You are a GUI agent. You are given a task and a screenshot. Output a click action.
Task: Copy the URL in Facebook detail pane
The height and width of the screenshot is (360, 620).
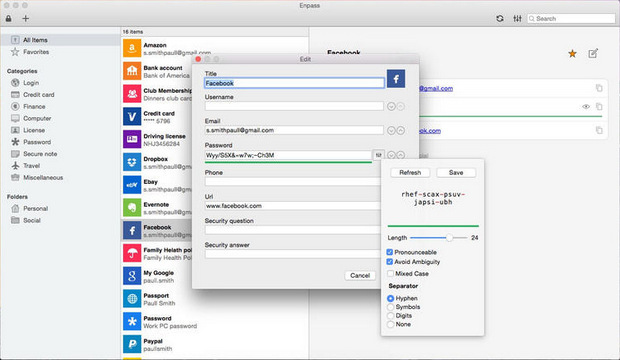coord(599,130)
